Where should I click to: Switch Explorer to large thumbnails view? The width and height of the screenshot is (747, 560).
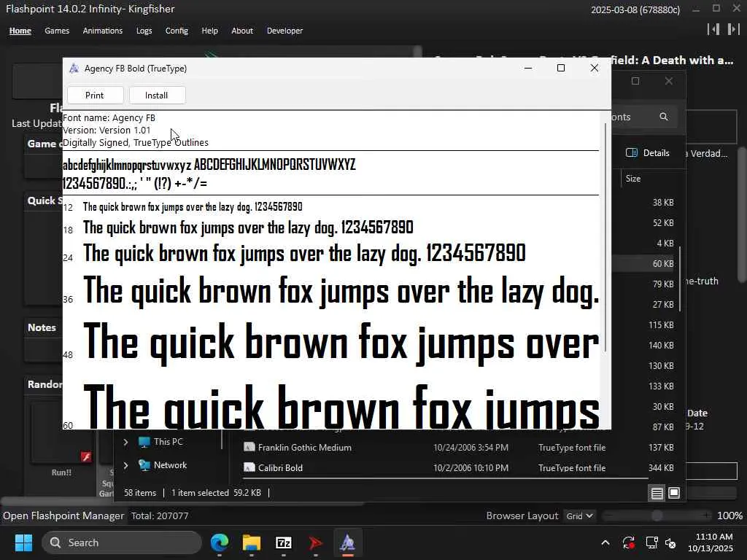(674, 494)
